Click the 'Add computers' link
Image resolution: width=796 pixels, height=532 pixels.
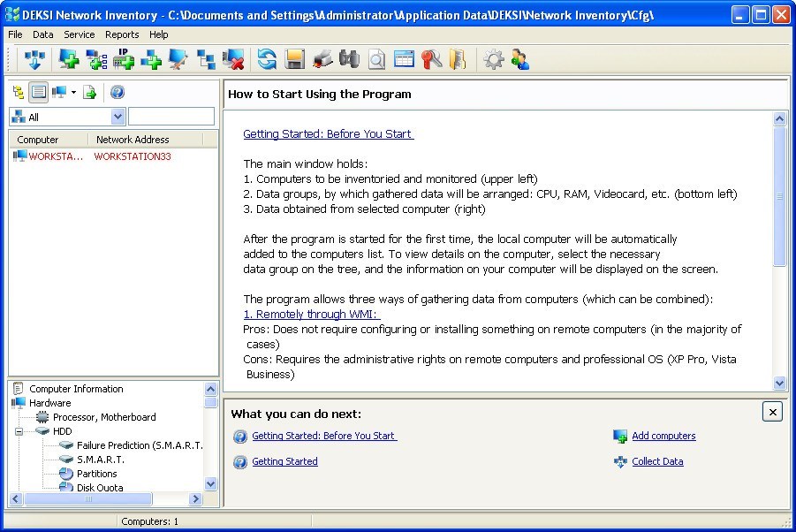click(x=663, y=436)
